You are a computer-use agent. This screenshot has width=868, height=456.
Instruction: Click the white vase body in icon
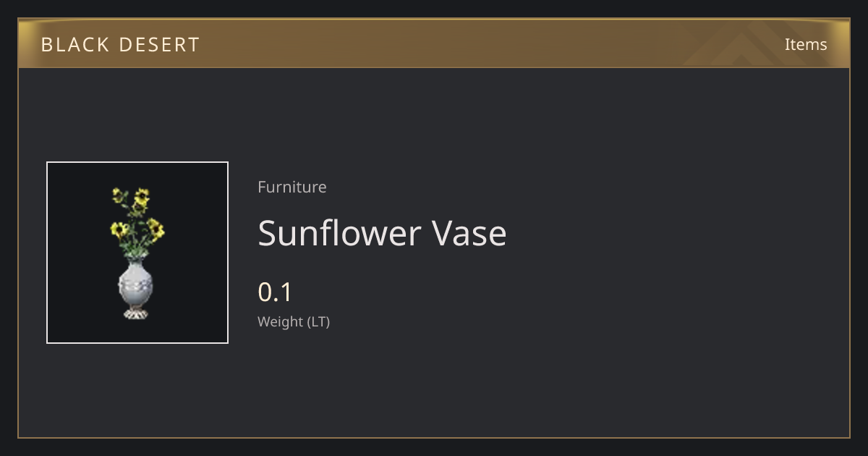pos(136,284)
